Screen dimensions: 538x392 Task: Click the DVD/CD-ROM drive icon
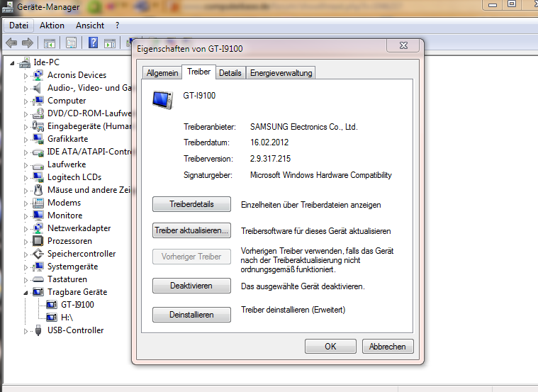38,113
